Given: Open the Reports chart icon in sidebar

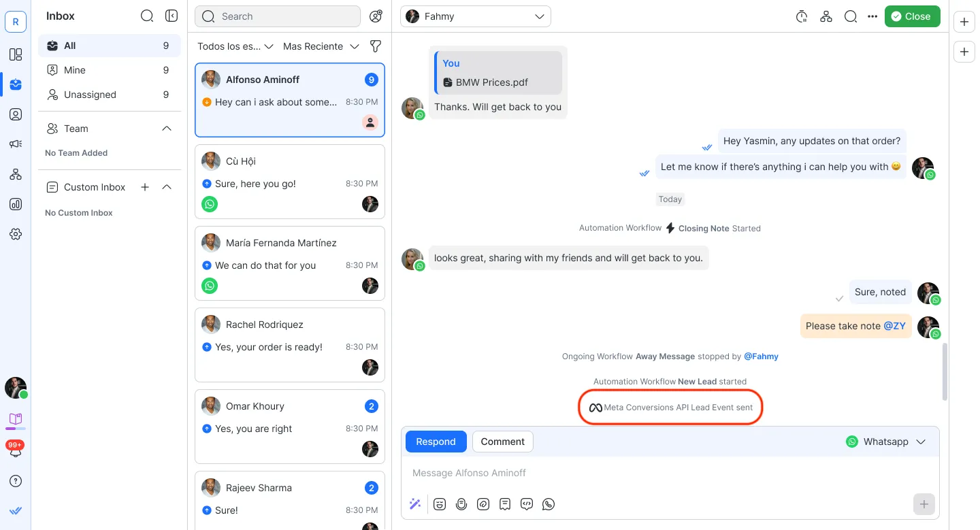Looking at the screenshot, I should (x=16, y=204).
